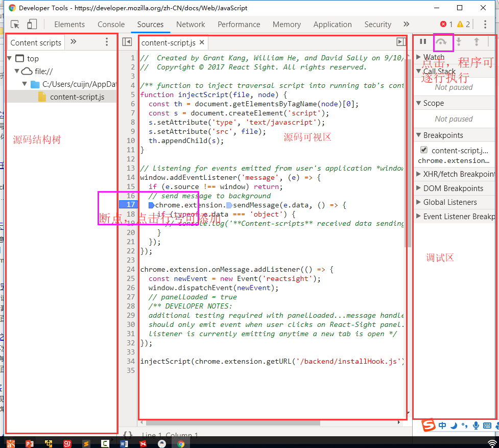Screen dimensions: 499x448
Task: Expand XHR/fetch Breakpoints section
Action: [418, 174]
